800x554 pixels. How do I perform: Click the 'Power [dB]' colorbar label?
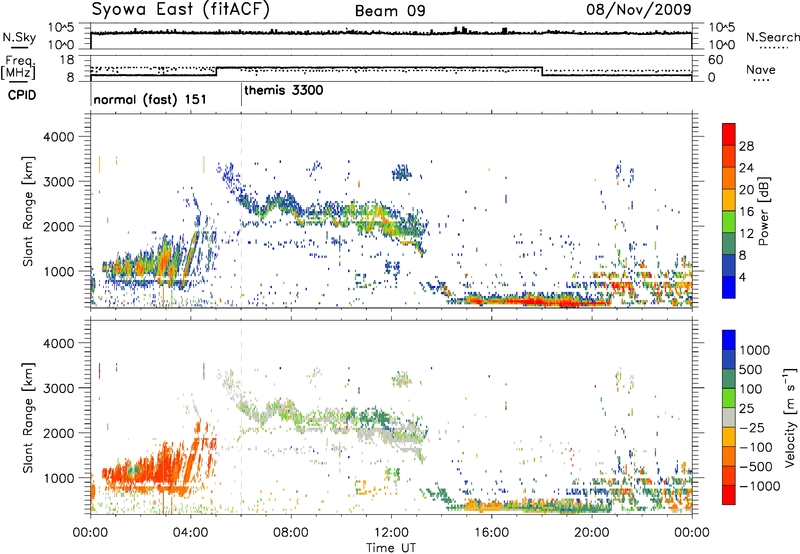[763, 212]
